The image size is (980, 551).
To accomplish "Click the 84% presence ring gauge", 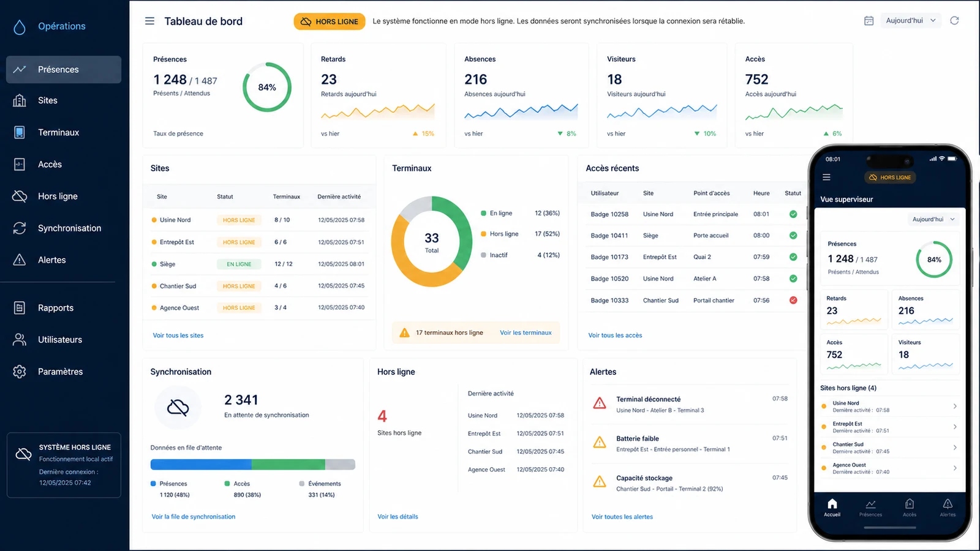I will [267, 87].
